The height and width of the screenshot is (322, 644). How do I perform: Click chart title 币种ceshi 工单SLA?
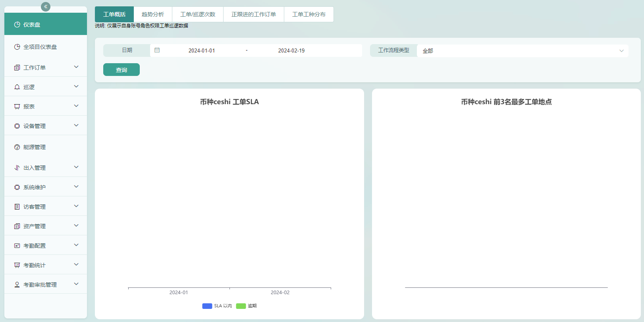(229, 102)
